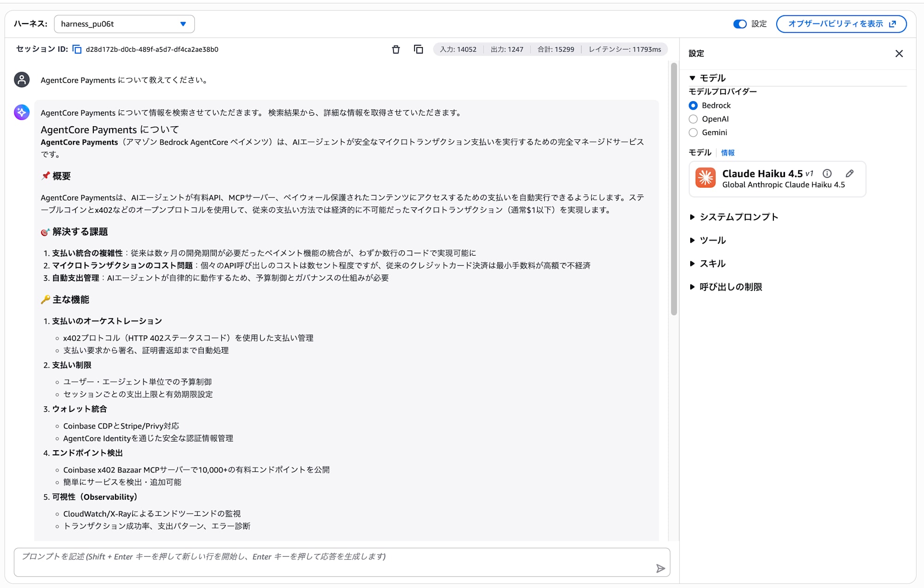Click the 主な機能 heading
This screenshot has height=588, width=924.
(x=71, y=300)
